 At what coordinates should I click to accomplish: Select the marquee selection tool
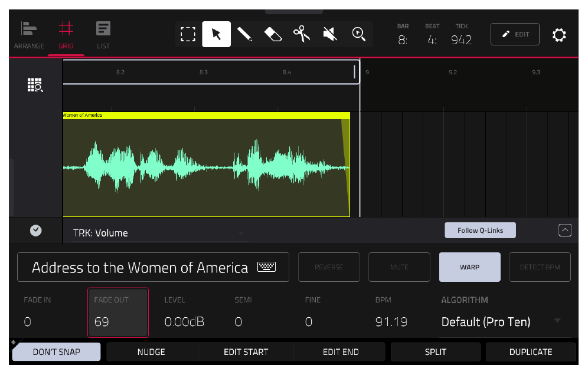point(188,34)
